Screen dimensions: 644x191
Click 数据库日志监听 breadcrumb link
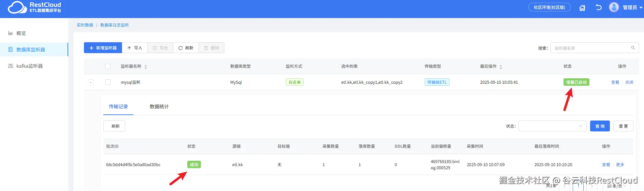[x=115, y=25]
